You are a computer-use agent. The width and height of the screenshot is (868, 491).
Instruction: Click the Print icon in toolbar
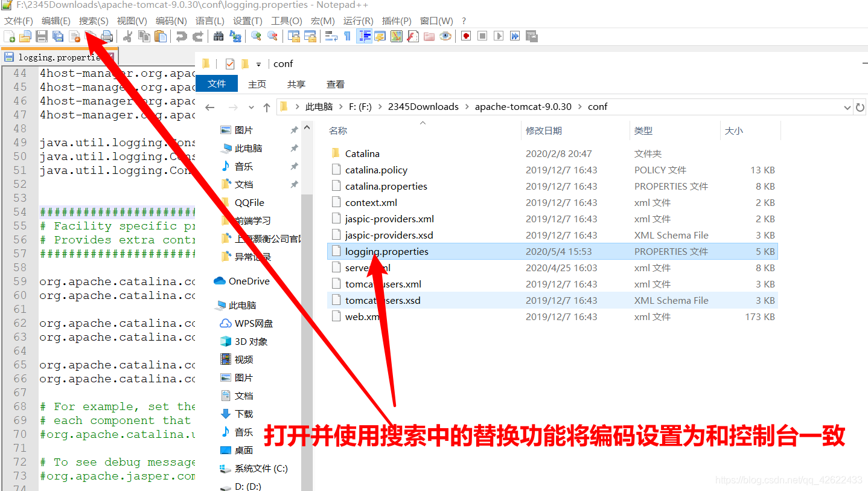pyautogui.click(x=107, y=36)
